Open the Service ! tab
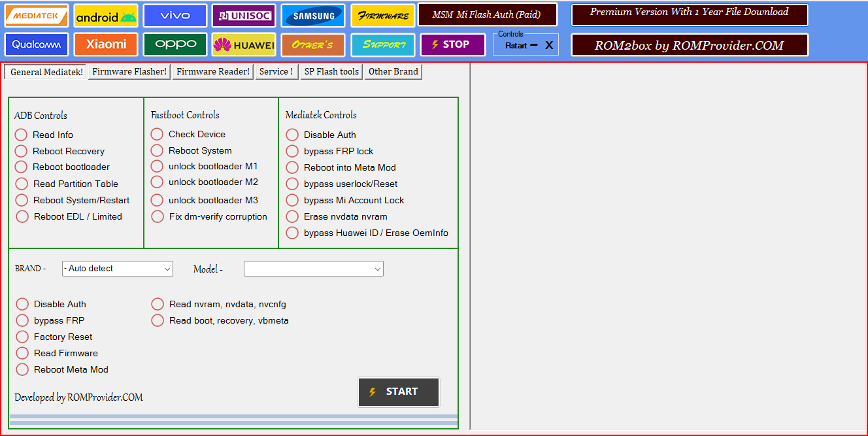The height and width of the screenshot is (436, 868). point(276,72)
